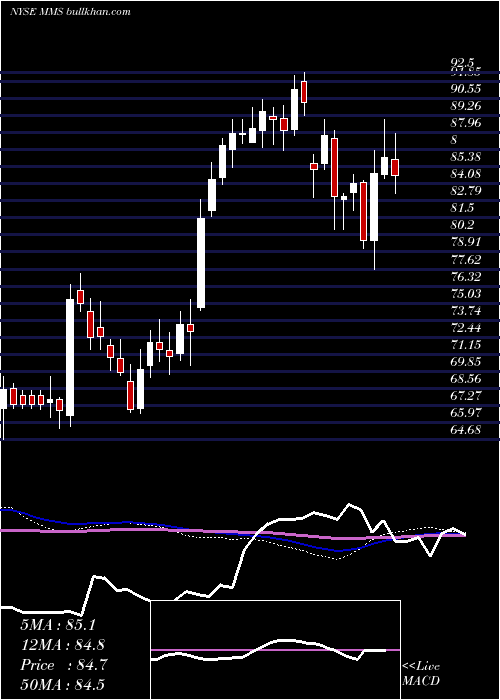This screenshot has width=500, height=700.
Task: Click the 85.38 price axis label
Action: click(x=466, y=157)
